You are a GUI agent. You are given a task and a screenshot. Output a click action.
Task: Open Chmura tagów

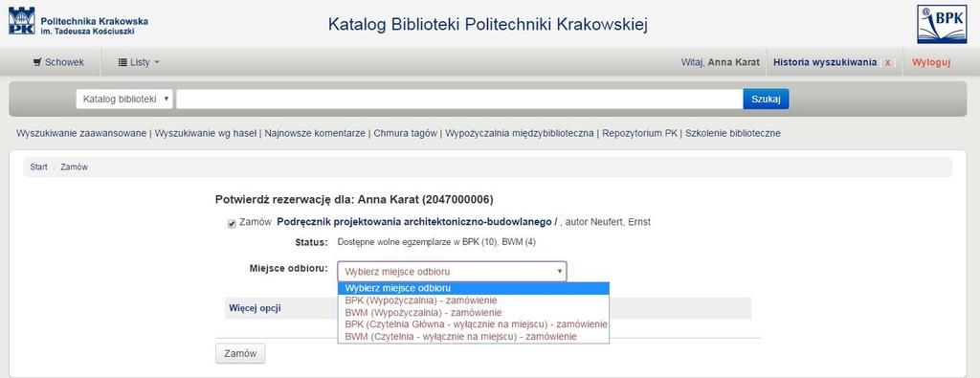405,133
